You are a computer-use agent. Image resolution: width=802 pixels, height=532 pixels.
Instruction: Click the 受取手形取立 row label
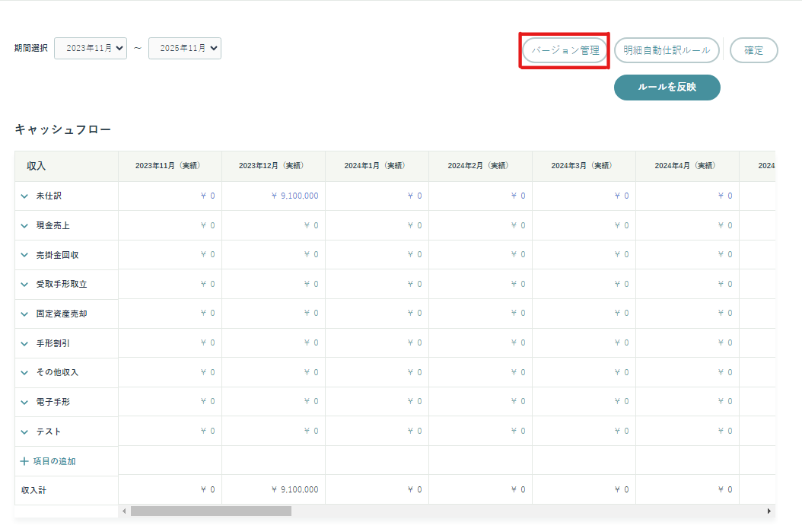(x=62, y=285)
